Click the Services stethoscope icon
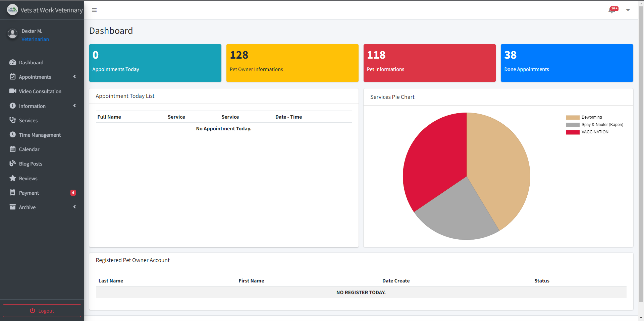This screenshot has width=644, height=321. pos(13,120)
